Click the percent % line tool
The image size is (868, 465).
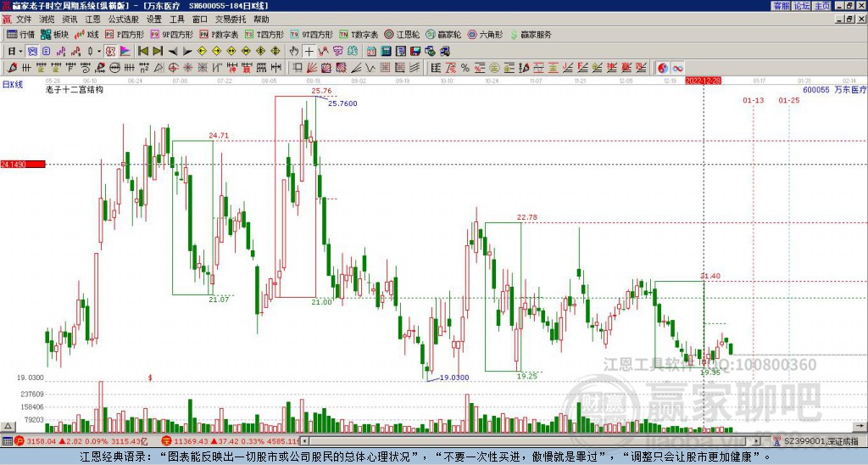pyautogui.click(x=465, y=68)
